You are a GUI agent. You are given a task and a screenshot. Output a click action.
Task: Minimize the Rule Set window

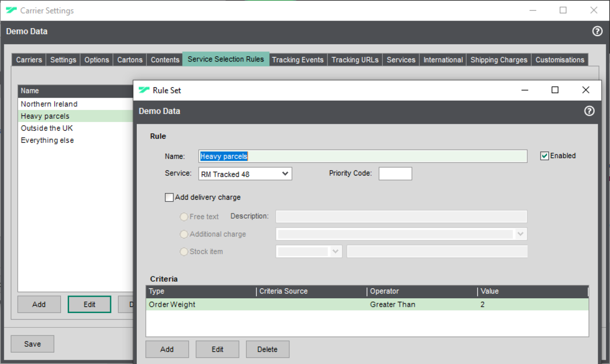click(525, 90)
